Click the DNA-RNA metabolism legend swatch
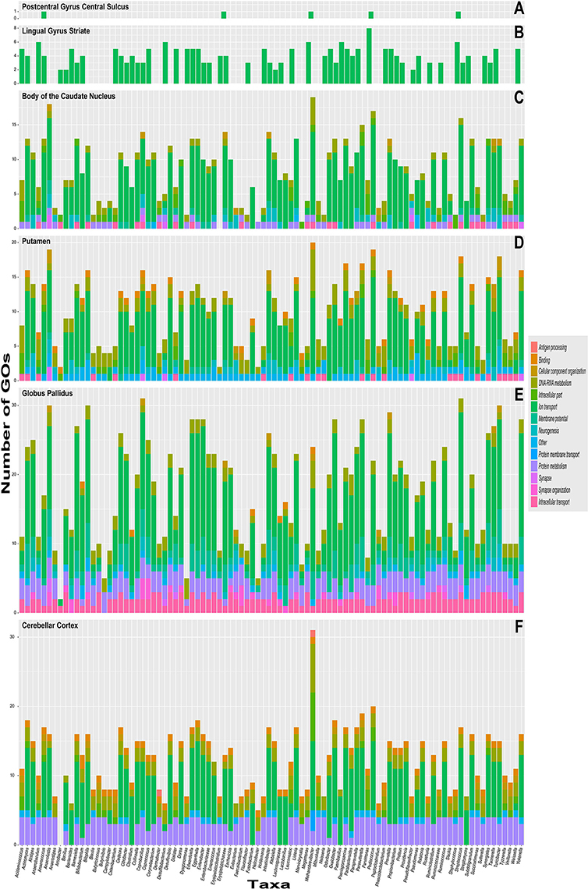 (x=533, y=383)
